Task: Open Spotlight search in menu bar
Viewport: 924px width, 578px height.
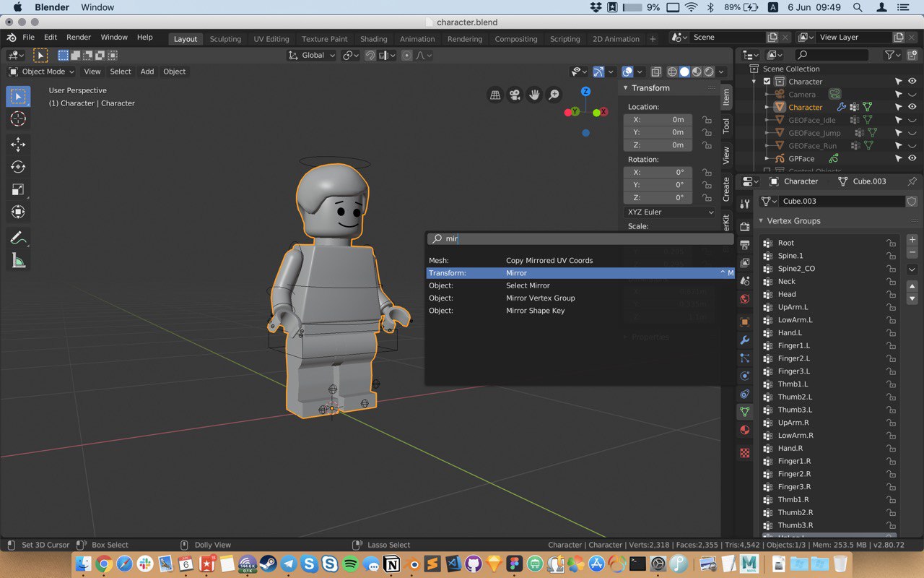Action: pyautogui.click(x=858, y=7)
